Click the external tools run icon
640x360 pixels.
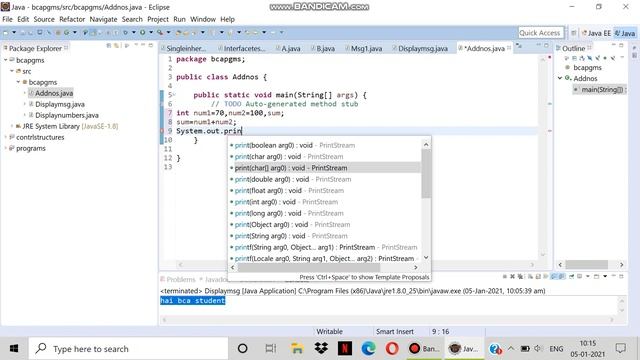(x=160, y=32)
